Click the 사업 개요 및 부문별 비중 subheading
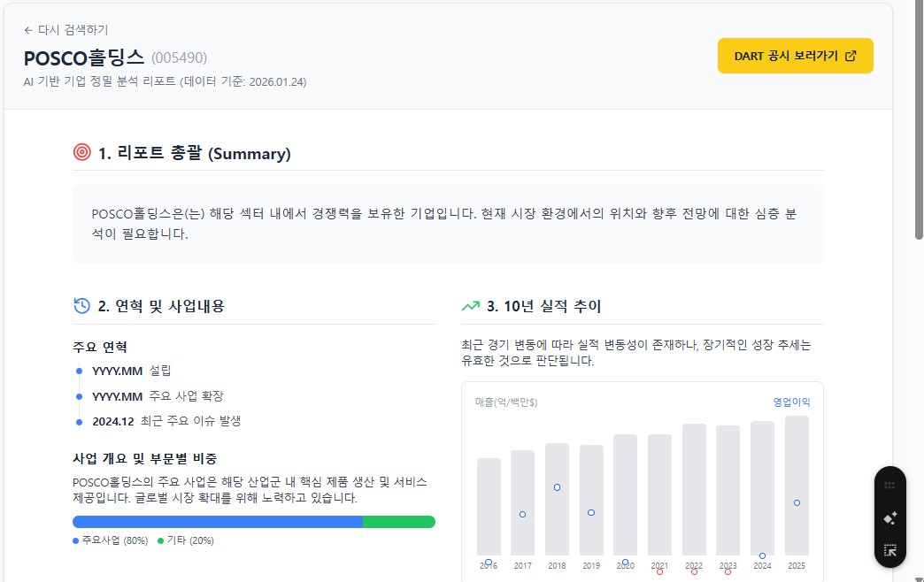 tap(145, 458)
